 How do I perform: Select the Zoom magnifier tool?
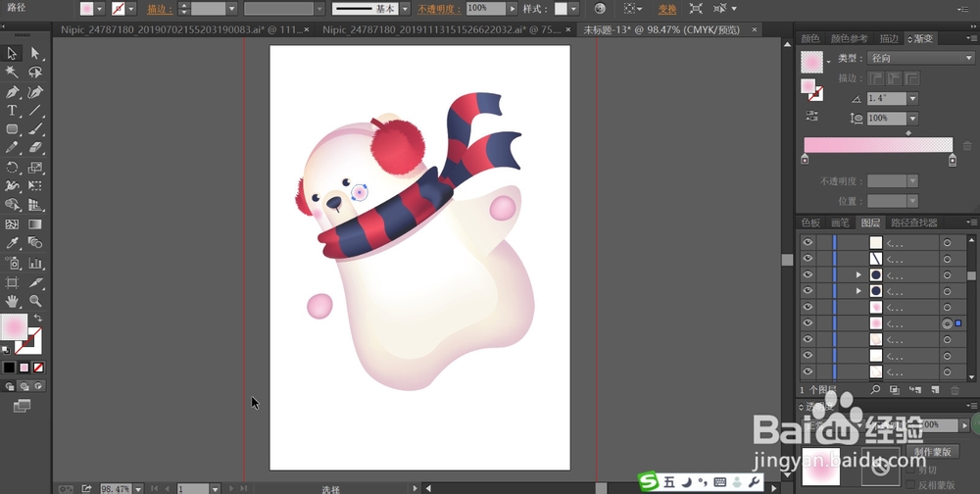pos(35,302)
